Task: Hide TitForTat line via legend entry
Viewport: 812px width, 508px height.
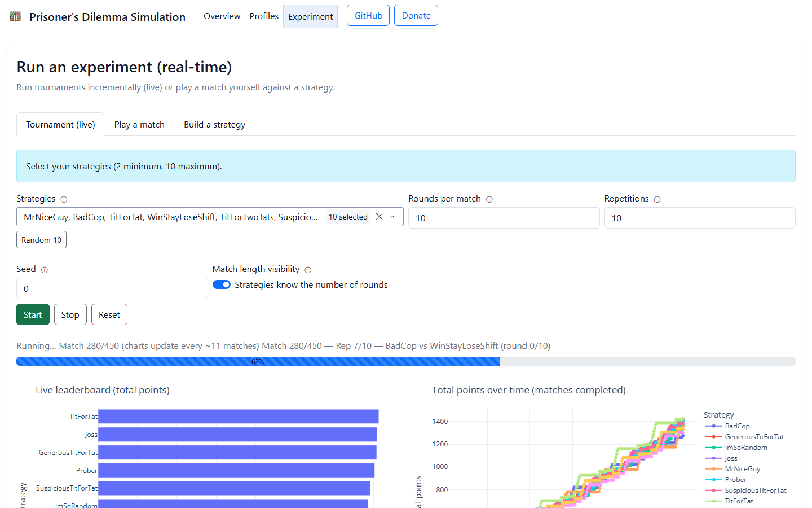Action: [x=739, y=501]
